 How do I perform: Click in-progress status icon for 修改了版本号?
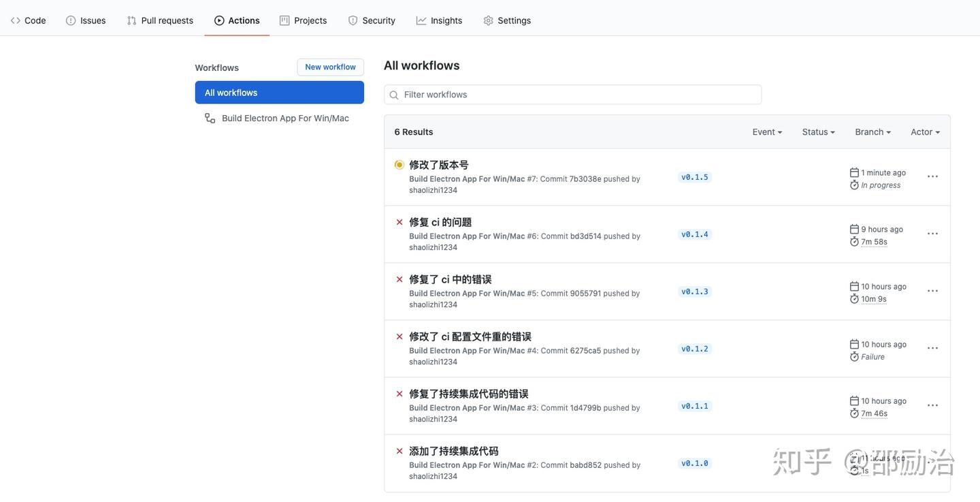pos(399,165)
